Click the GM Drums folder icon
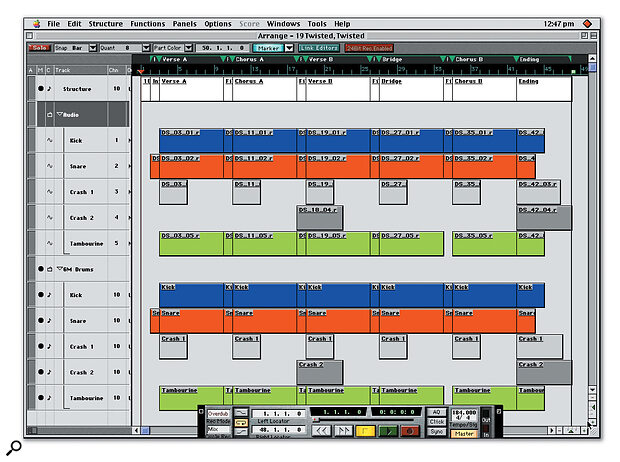This screenshot has width=620, height=462. click(x=50, y=269)
